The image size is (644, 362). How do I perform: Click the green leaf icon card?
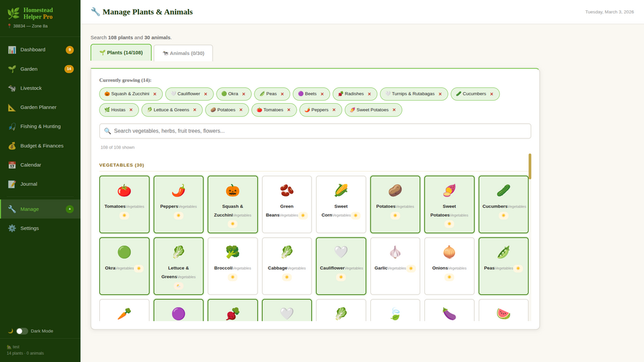pyautogui.click(x=395, y=310)
